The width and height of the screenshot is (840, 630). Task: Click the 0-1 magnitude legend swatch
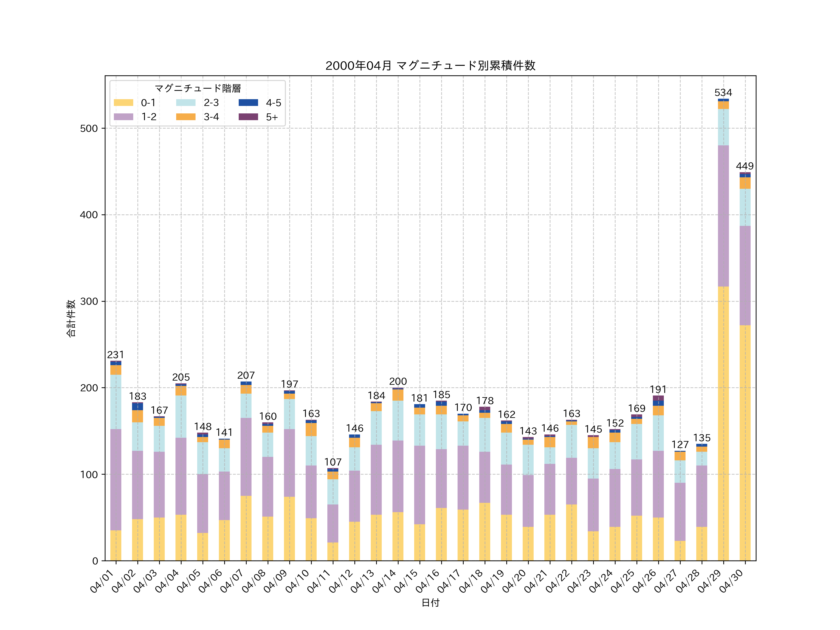pyautogui.click(x=123, y=102)
